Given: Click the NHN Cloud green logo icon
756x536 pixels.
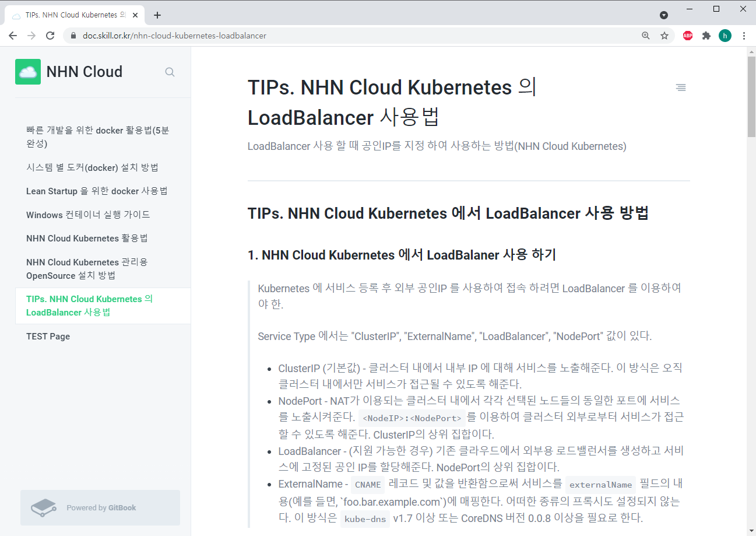Looking at the screenshot, I should pyautogui.click(x=28, y=72).
